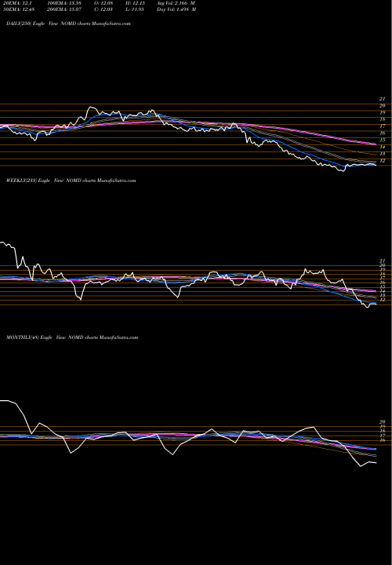The height and width of the screenshot is (565, 392).
Task: Click the 21 axis label on daily chart
Action: [x=383, y=99]
